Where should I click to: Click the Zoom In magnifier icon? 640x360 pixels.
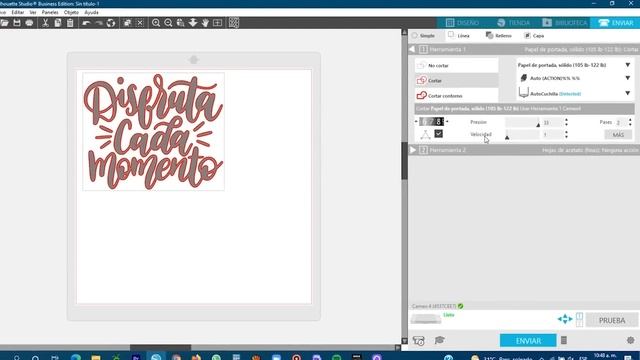pyautogui.click(x=156, y=23)
